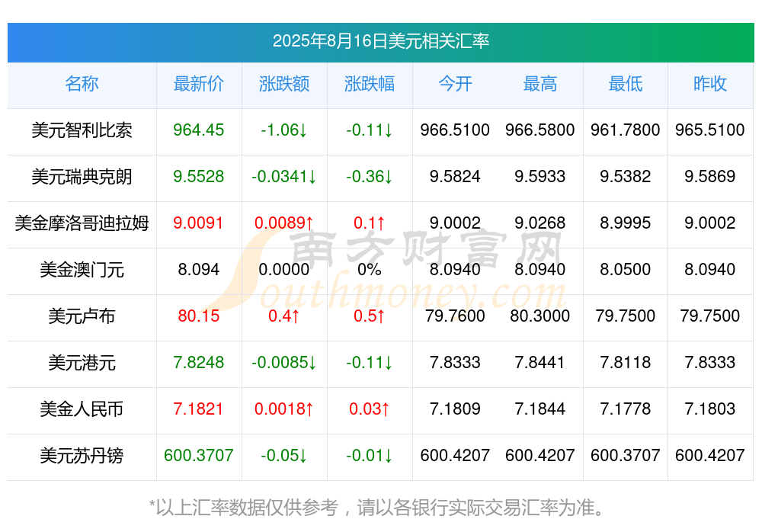Select highest value 9.0268
Image resolution: width=762 pixels, height=532 pixels.
[540, 223]
